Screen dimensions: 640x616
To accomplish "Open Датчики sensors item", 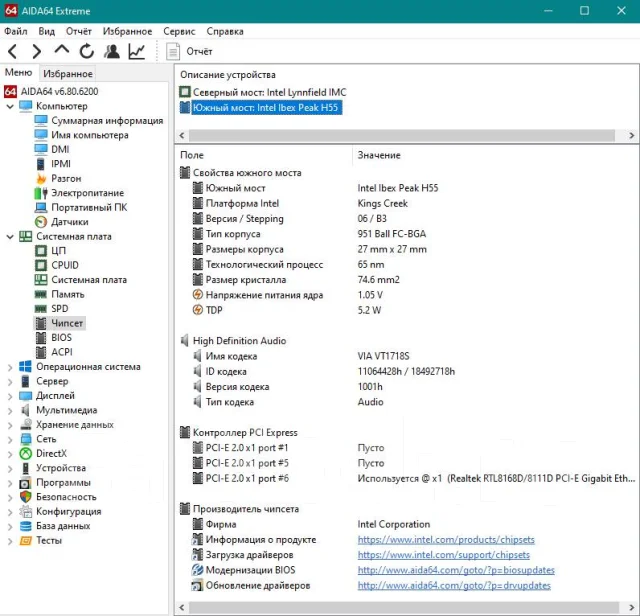I will tap(69, 222).
